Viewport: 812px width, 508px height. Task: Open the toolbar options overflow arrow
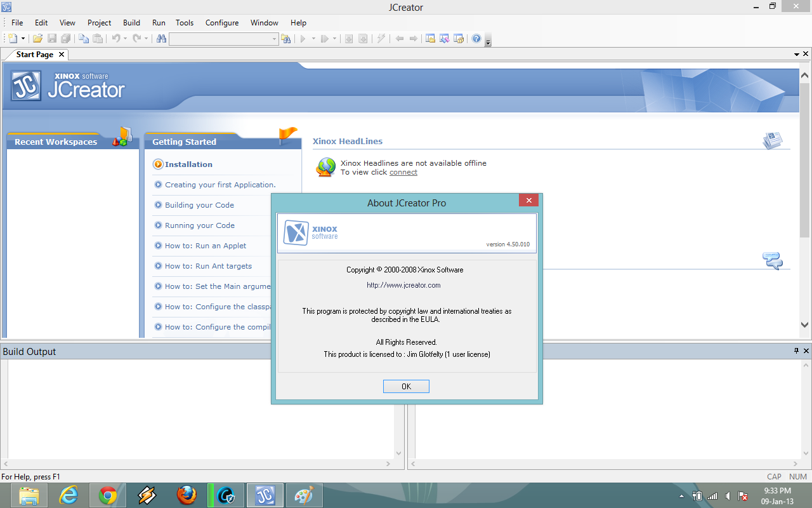pyautogui.click(x=488, y=41)
